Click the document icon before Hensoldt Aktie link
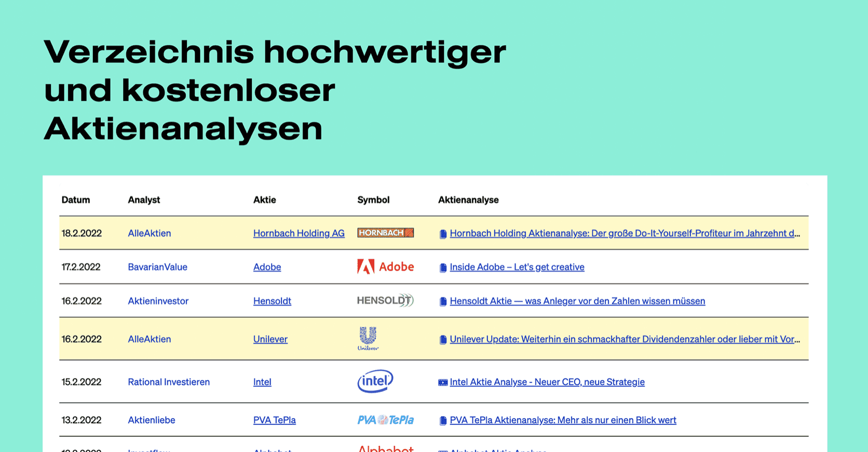The image size is (868, 452). (443, 301)
